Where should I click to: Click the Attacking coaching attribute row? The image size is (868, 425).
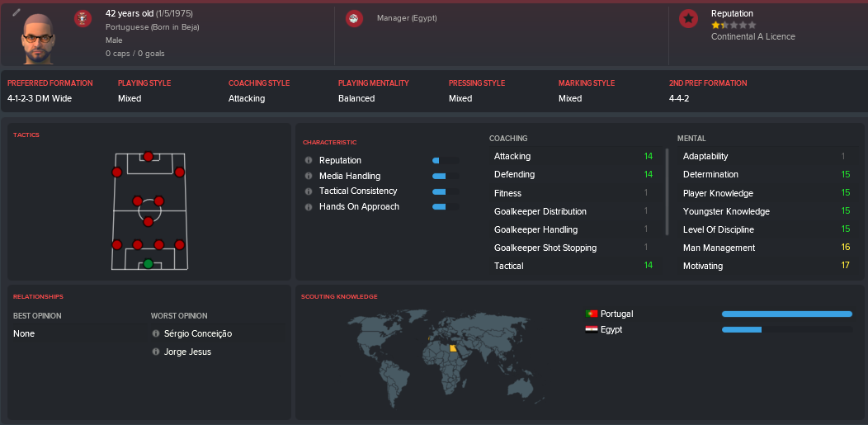click(x=576, y=157)
